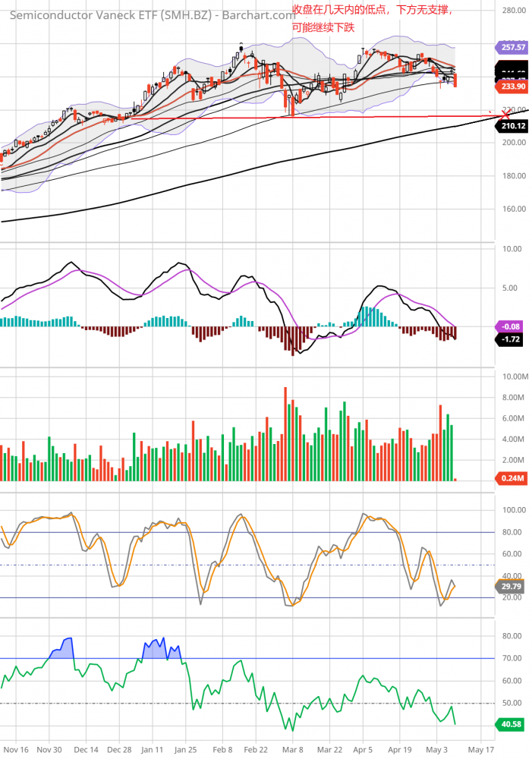Image resolution: width=532 pixels, height=759 pixels.
Task: Click the black 210.12 moving average label
Action: tap(514, 126)
